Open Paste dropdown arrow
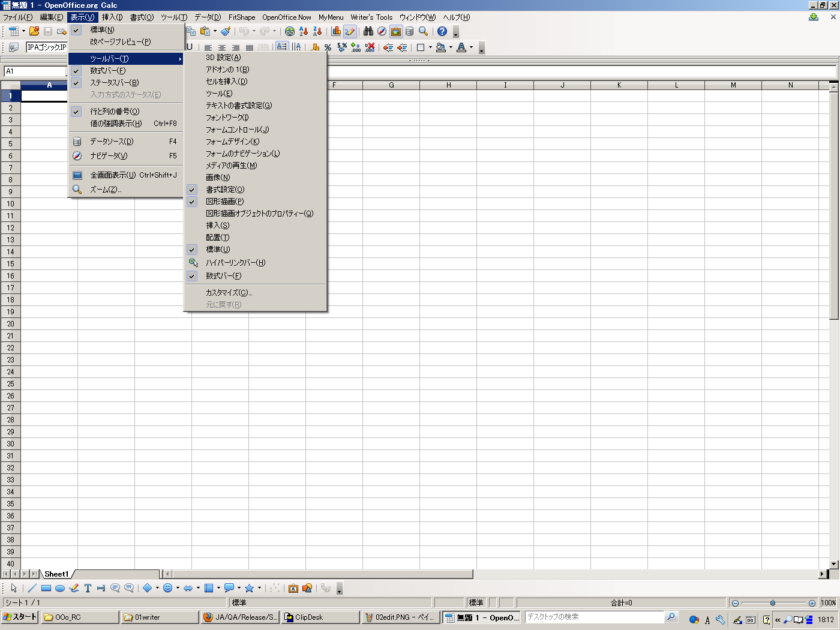The height and width of the screenshot is (630, 840). pos(215,31)
